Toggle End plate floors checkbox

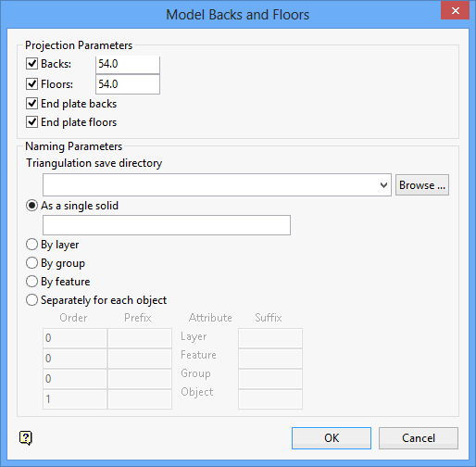pyautogui.click(x=32, y=122)
